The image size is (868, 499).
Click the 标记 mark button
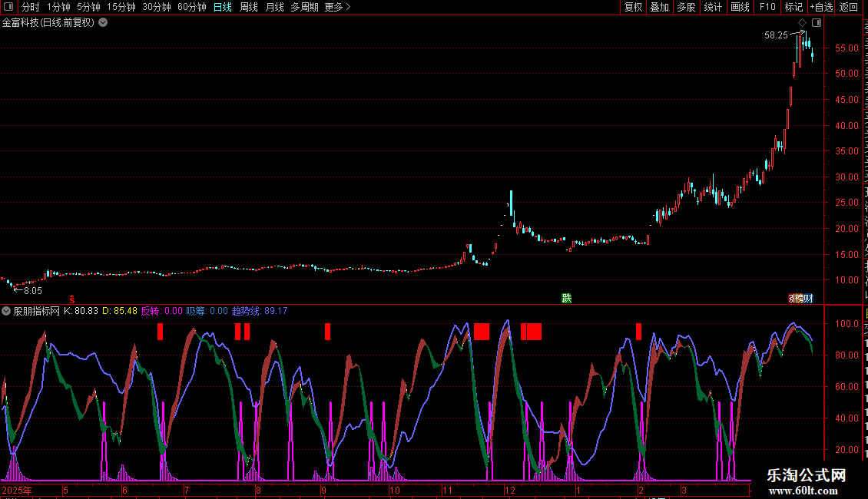coord(793,7)
